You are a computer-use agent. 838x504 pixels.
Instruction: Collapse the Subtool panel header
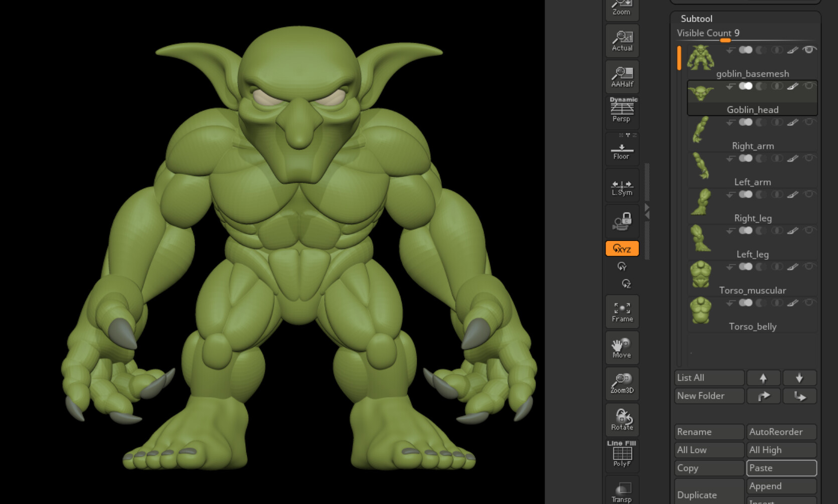[x=697, y=19]
